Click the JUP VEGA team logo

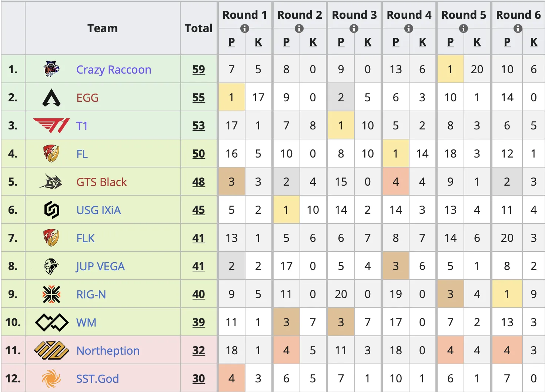51,266
